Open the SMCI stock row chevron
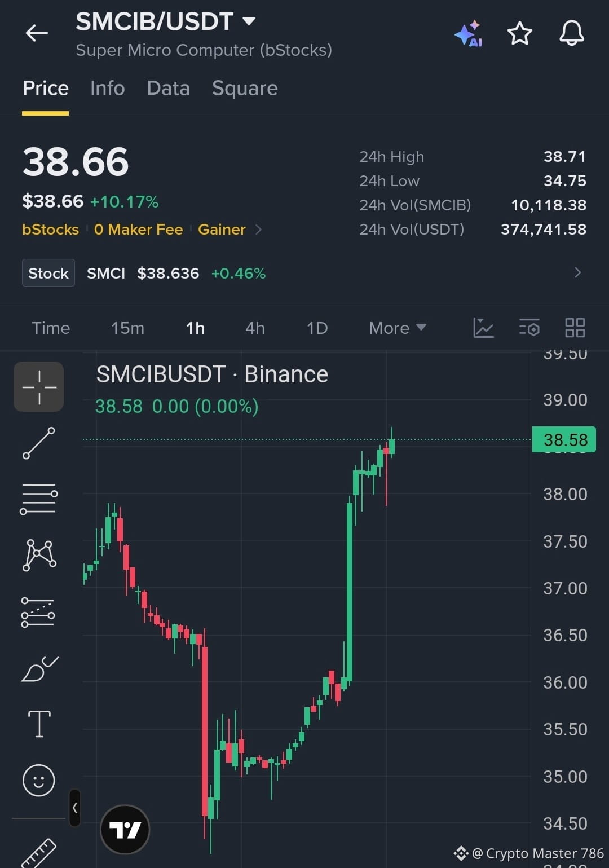The width and height of the screenshot is (609, 868). (577, 273)
